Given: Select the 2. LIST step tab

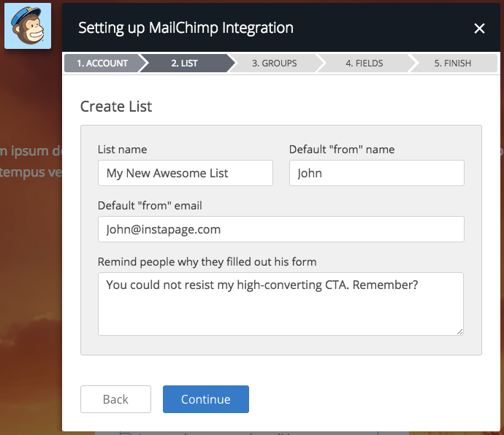Looking at the screenshot, I should pyautogui.click(x=185, y=63).
